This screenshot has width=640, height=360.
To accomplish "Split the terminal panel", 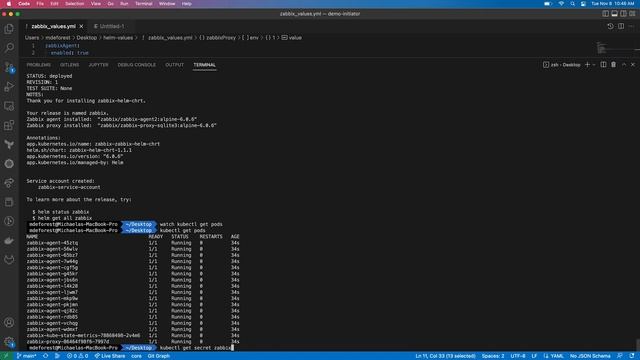I will tap(603, 64).
